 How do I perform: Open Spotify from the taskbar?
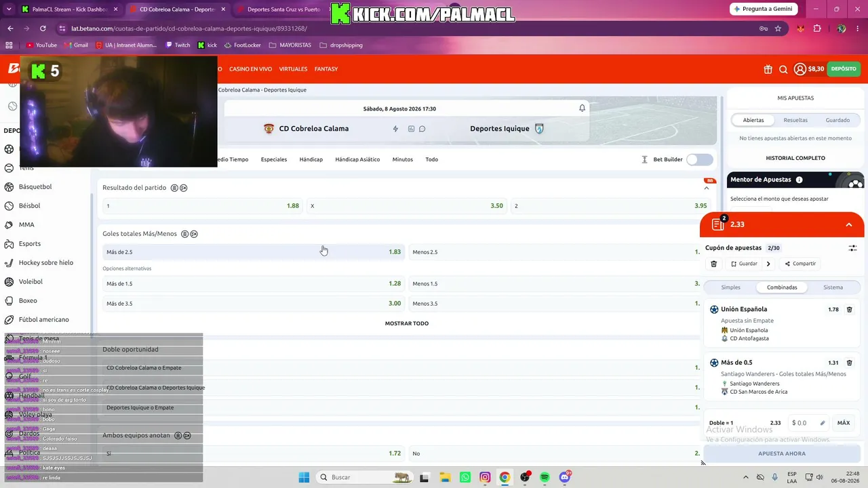coord(545,477)
